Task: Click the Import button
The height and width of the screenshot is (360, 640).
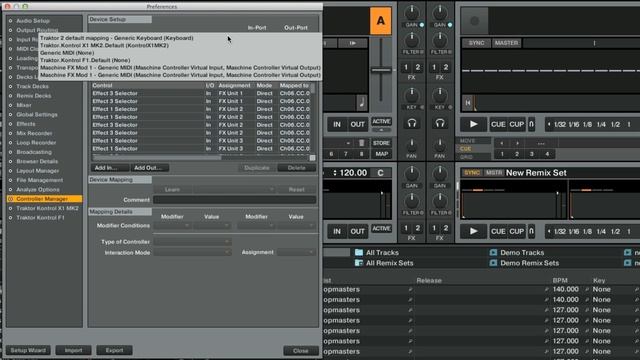Action: coord(73,350)
